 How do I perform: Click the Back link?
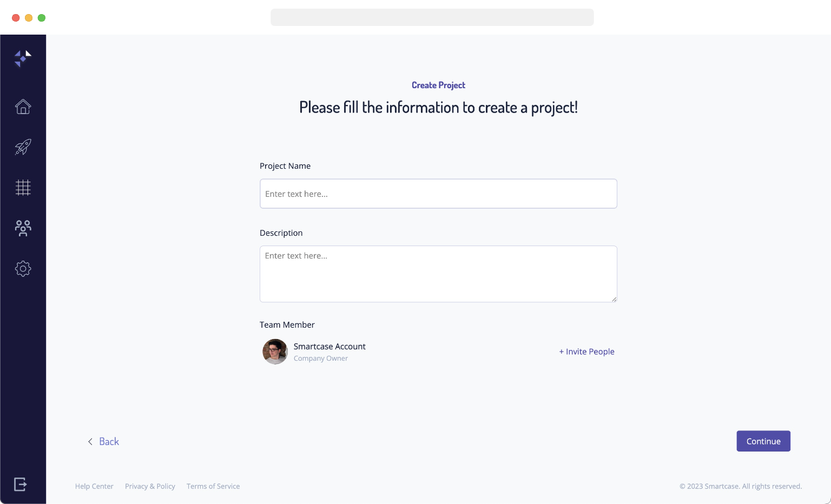tap(109, 442)
